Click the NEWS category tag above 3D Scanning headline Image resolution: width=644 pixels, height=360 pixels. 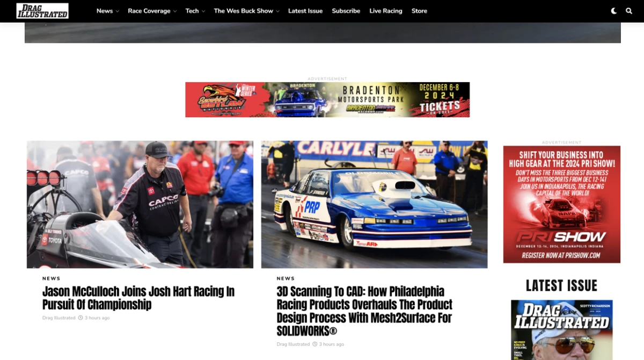point(286,278)
